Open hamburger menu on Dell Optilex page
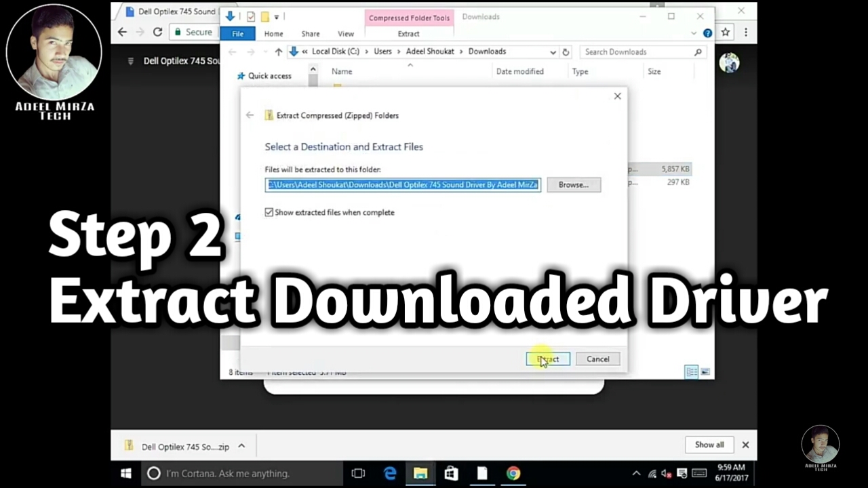The width and height of the screenshot is (868, 488). tap(131, 61)
